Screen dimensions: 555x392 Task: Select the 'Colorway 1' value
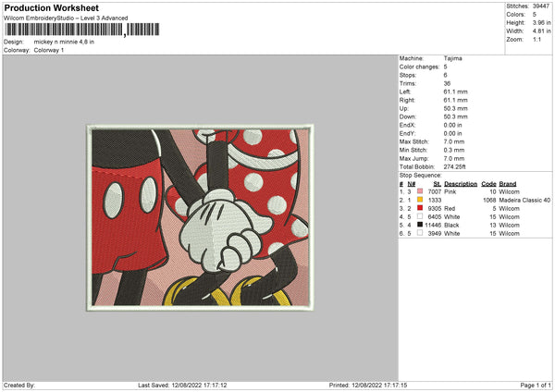pyautogui.click(x=49, y=50)
